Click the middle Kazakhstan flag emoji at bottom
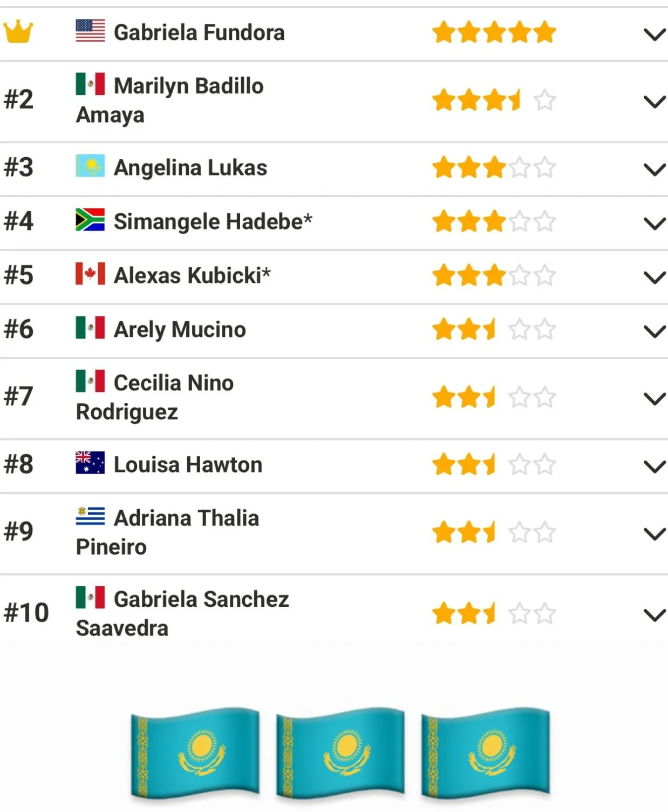 340,753
